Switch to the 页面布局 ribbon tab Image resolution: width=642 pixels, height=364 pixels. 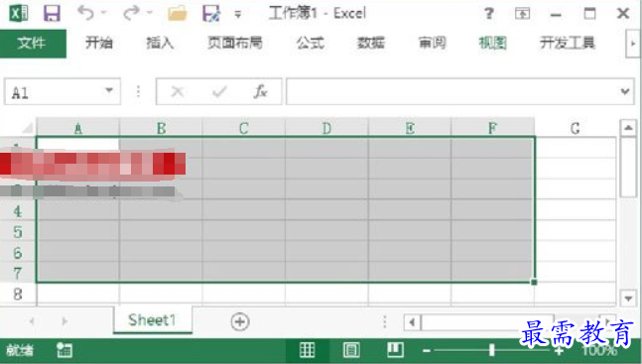[234, 43]
